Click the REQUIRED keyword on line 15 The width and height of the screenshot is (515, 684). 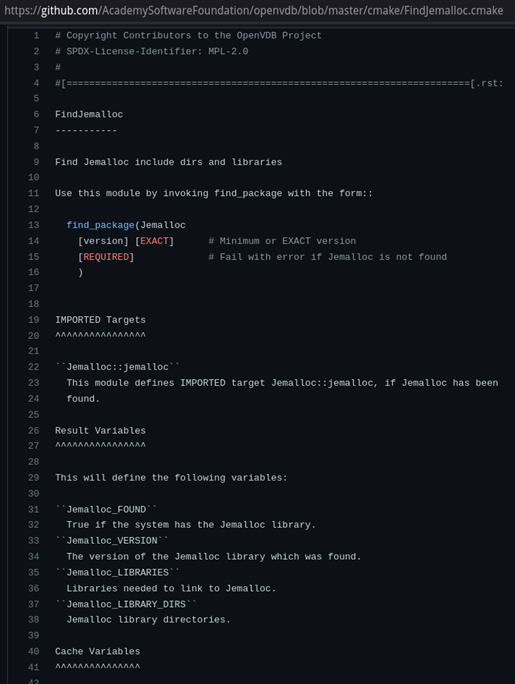(106, 257)
